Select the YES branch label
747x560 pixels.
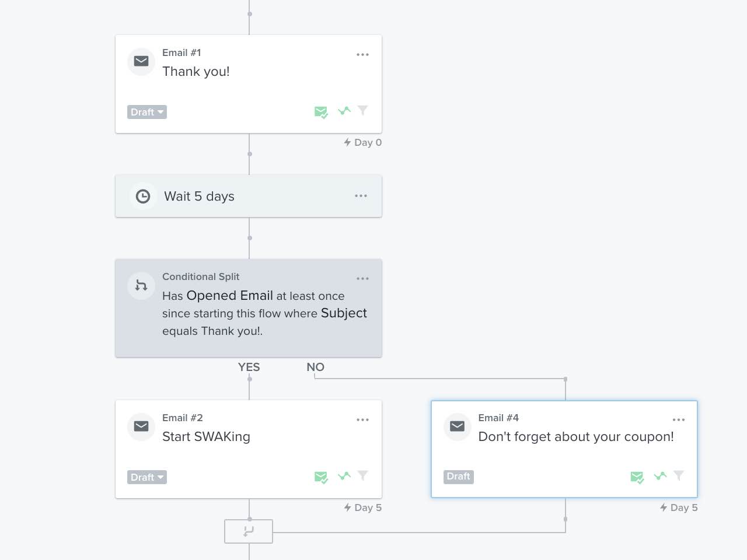(249, 367)
